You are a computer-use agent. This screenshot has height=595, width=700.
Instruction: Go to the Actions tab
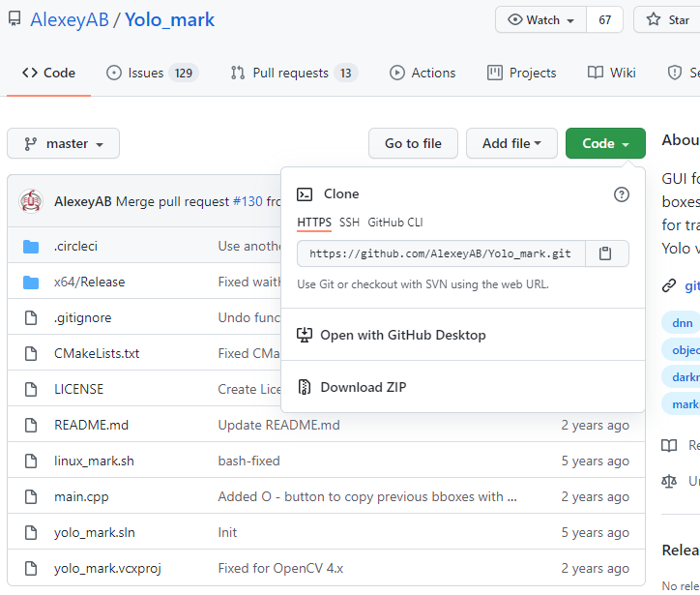(x=423, y=73)
